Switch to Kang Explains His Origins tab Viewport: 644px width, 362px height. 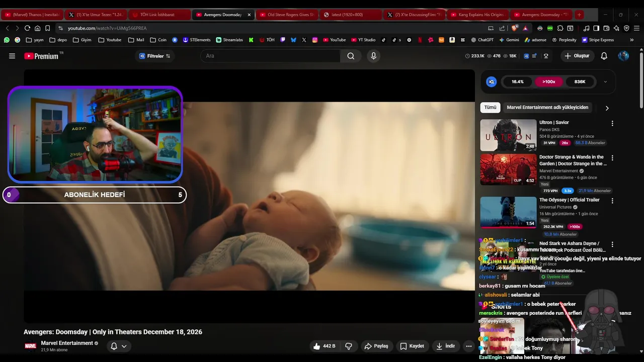tap(477, 15)
